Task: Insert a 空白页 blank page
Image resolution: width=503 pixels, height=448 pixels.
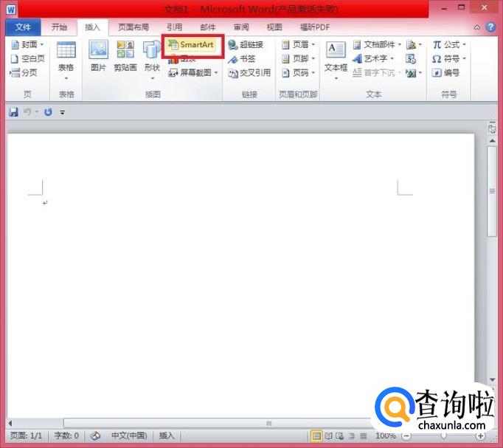Action: point(28,59)
